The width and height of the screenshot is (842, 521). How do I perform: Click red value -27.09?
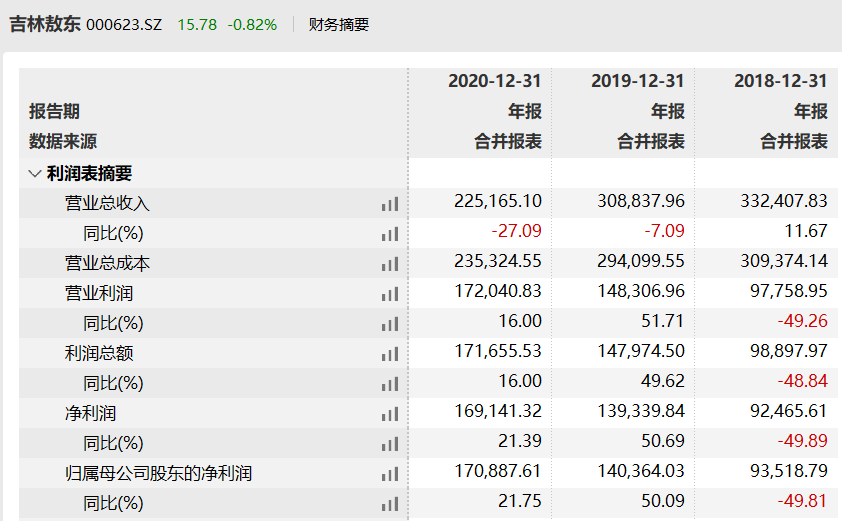coord(517,231)
